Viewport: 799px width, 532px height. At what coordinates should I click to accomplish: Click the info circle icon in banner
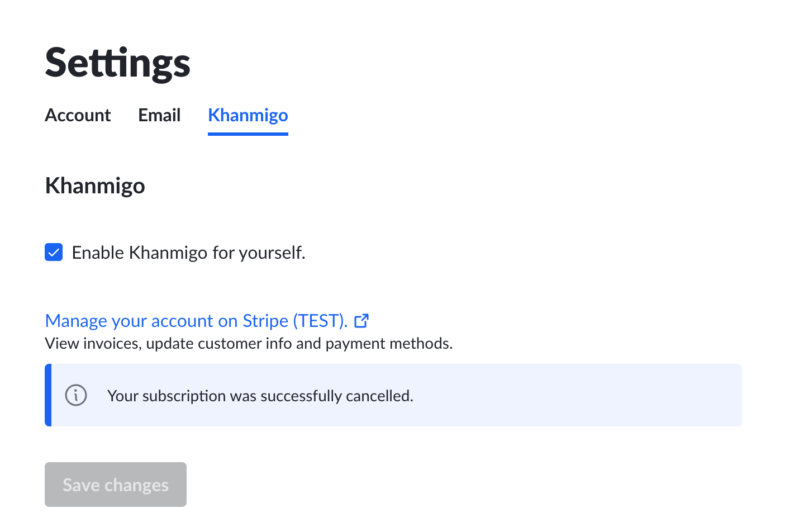pyautogui.click(x=76, y=395)
